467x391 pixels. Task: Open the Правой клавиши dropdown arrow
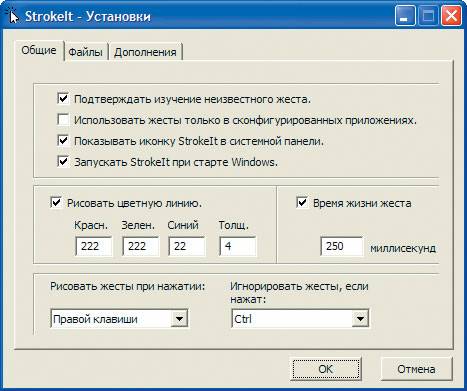[x=179, y=319]
